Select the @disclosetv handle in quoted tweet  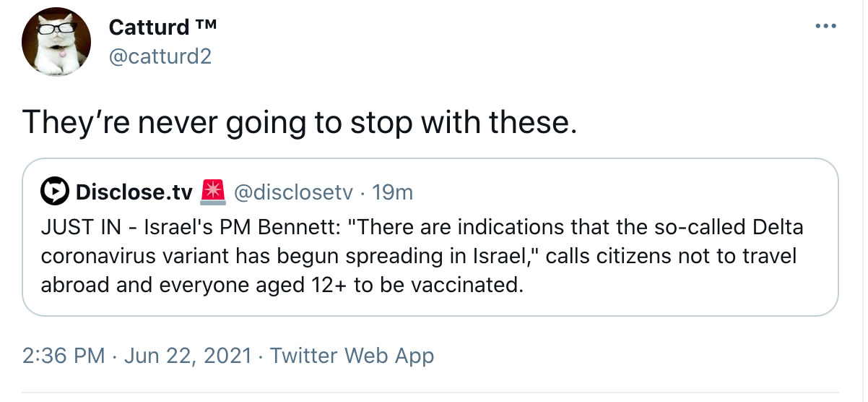tap(294, 192)
